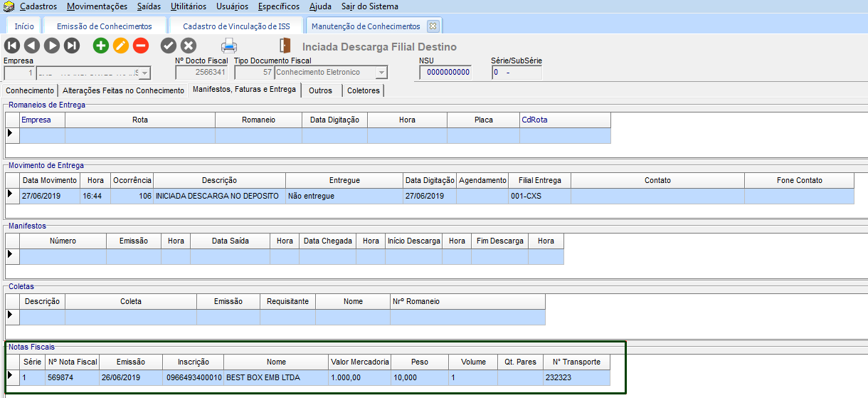Cancel changes with gray X icon
Viewport: 868px width, 398px height.
tap(189, 46)
